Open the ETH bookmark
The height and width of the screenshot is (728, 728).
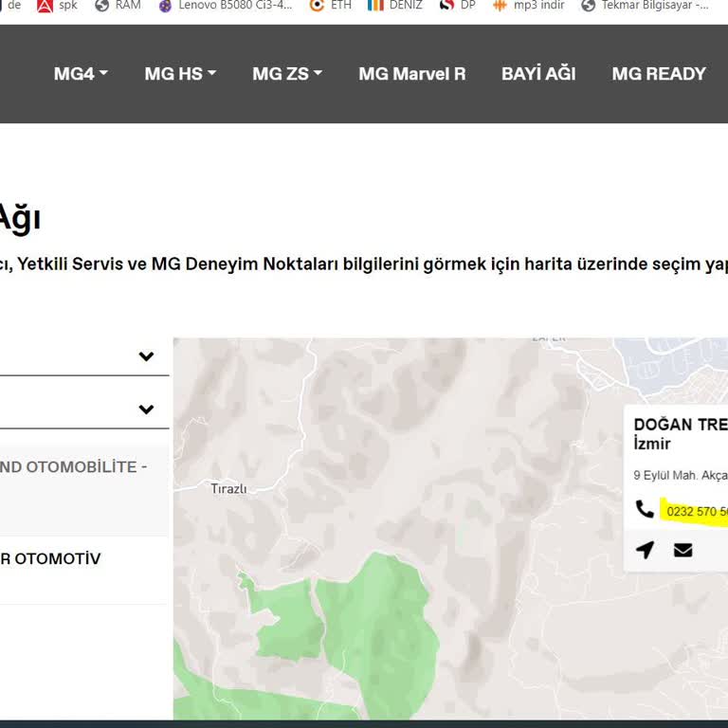point(331,6)
